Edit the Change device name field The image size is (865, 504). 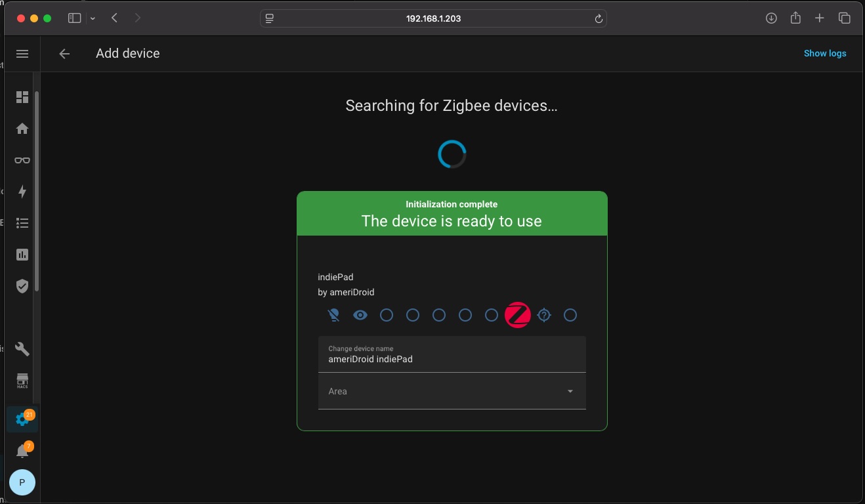[452, 354]
